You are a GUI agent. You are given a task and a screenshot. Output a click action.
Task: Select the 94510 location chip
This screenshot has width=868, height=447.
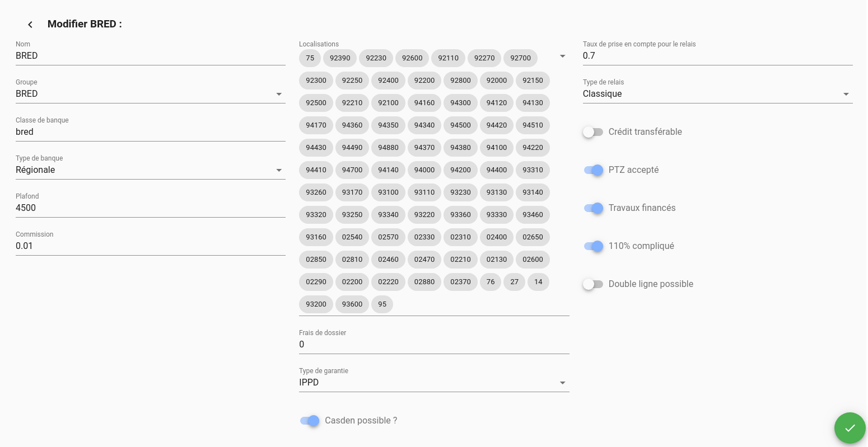click(x=533, y=125)
